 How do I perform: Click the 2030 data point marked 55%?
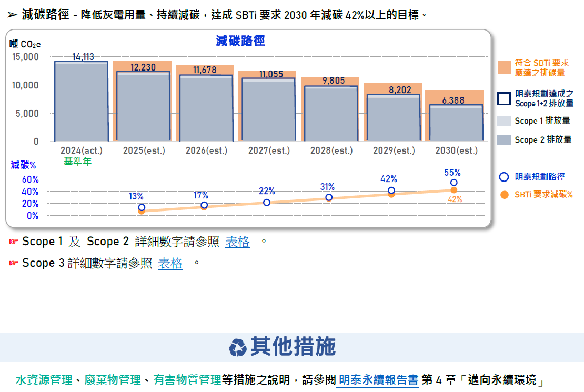(x=454, y=183)
